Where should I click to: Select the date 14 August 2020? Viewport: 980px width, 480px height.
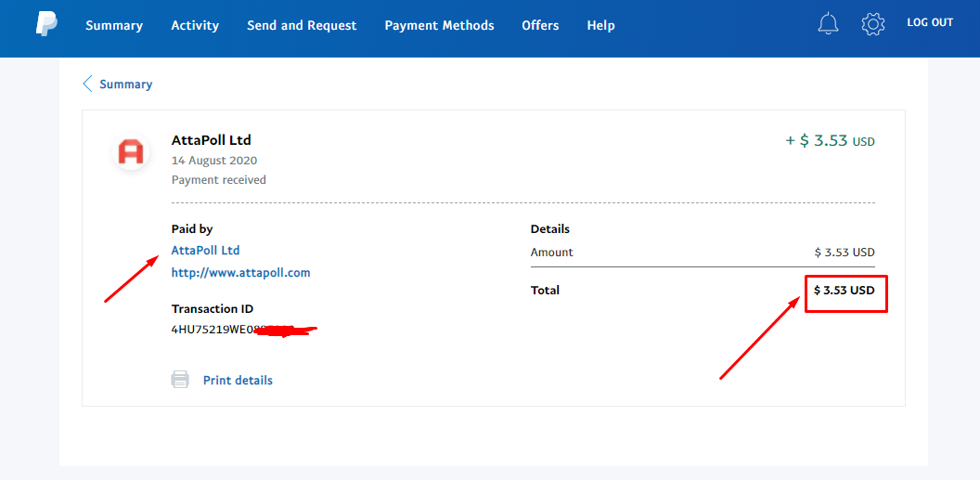coord(214,161)
